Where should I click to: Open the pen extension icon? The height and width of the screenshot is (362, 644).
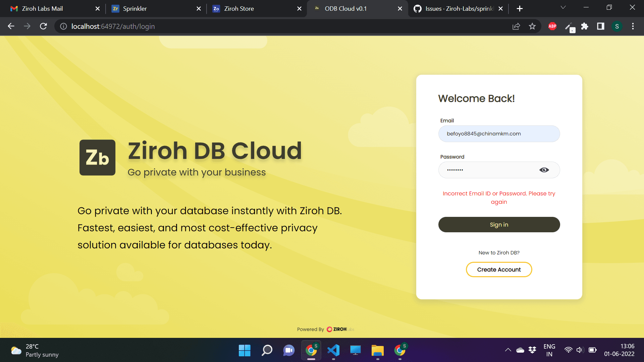click(570, 27)
